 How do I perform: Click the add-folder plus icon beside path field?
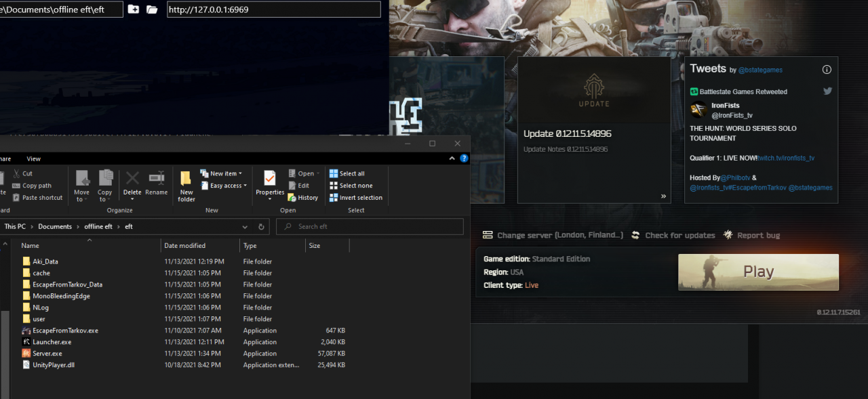(x=134, y=9)
